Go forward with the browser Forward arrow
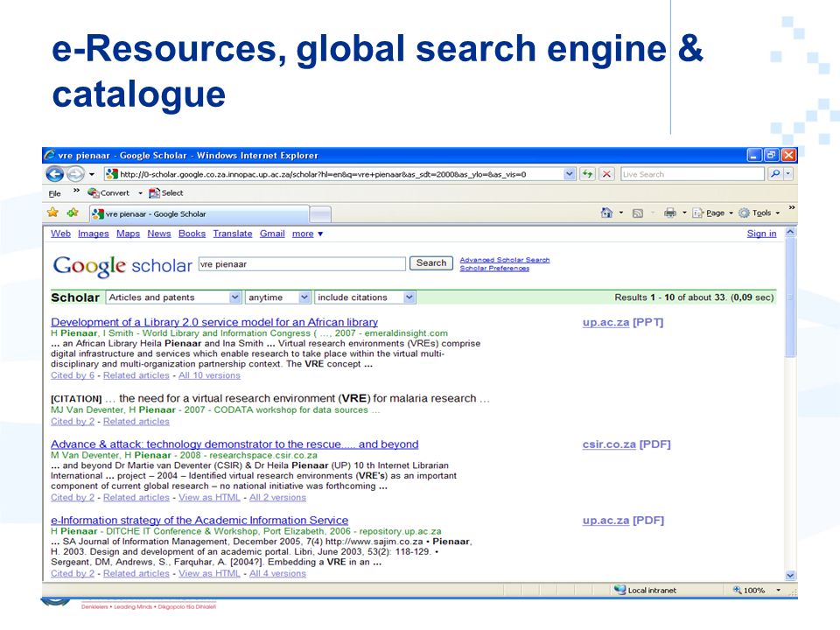840x630 pixels. (75, 174)
